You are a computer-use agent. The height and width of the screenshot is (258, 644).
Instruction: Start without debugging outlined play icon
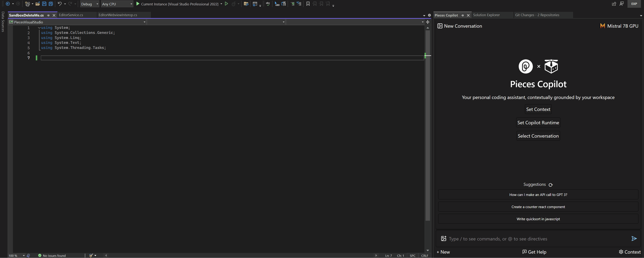[226, 4]
